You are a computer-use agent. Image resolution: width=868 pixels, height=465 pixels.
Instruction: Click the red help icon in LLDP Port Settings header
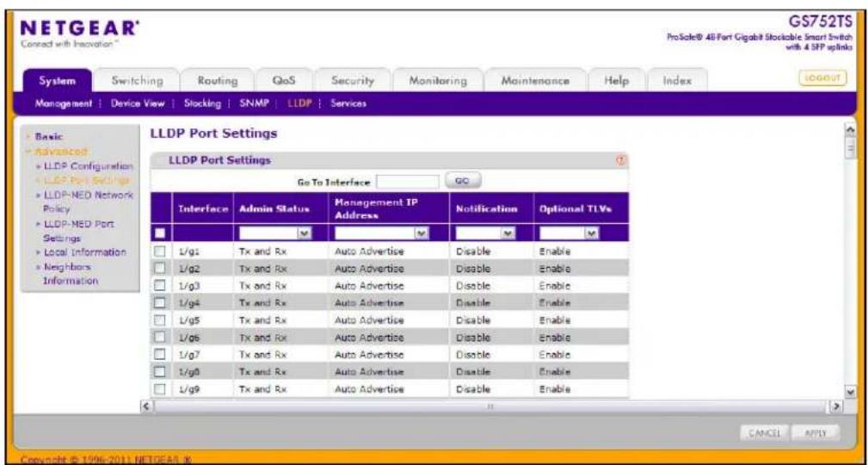tap(620, 161)
